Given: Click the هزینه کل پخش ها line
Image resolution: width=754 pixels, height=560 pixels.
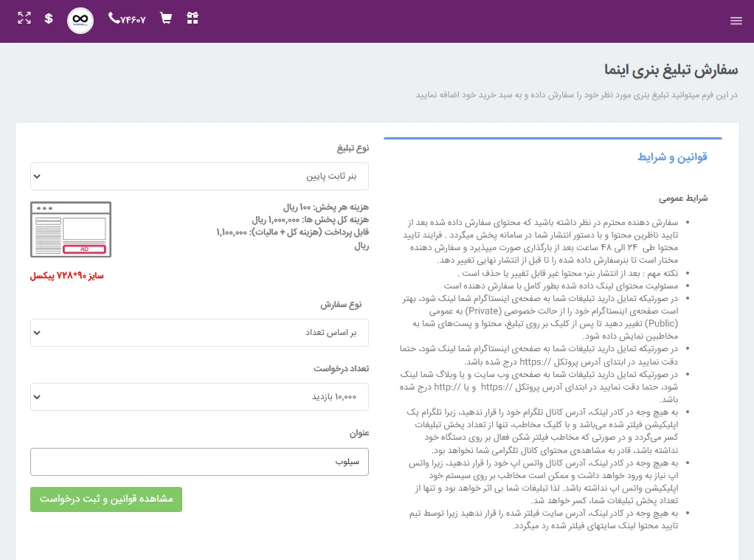Looking at the screenshot, I should point(311,220).
